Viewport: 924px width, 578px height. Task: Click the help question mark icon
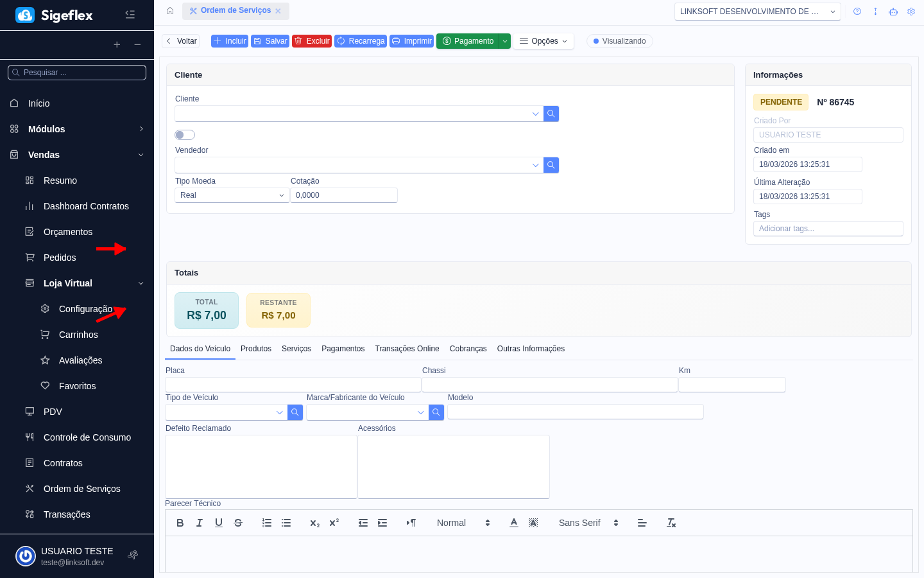point(857,12)
